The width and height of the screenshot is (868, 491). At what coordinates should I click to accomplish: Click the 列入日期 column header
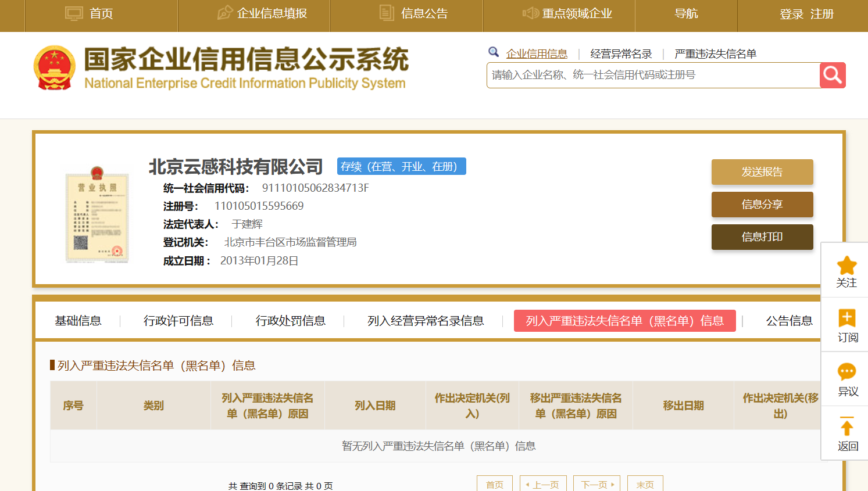[375, 406]
